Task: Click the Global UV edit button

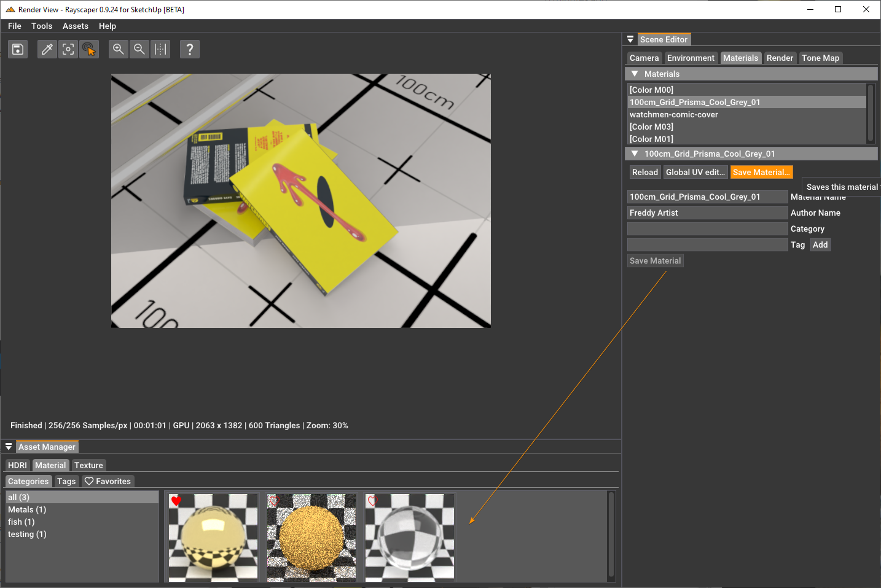Action: (x=695, y=172)
